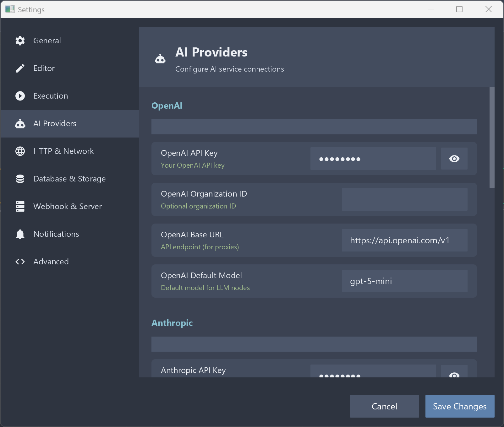Click the Editor pencil icon
504x427 pixels.
coord(20,68)
